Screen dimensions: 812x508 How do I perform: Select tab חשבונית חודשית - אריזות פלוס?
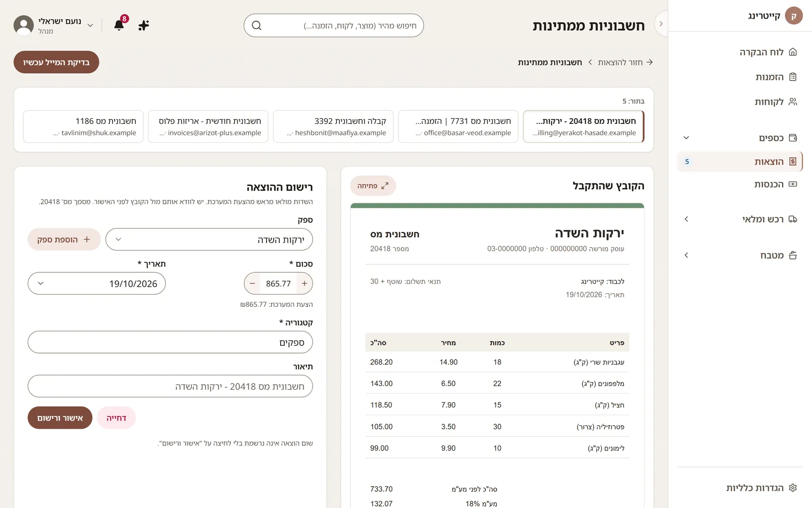point(209,126)
